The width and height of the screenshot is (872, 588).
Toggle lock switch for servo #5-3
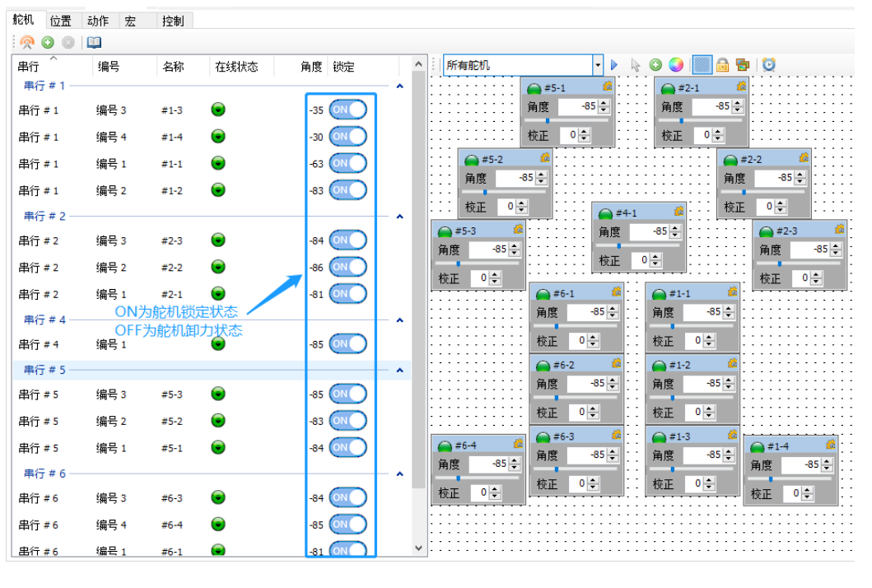347,394
